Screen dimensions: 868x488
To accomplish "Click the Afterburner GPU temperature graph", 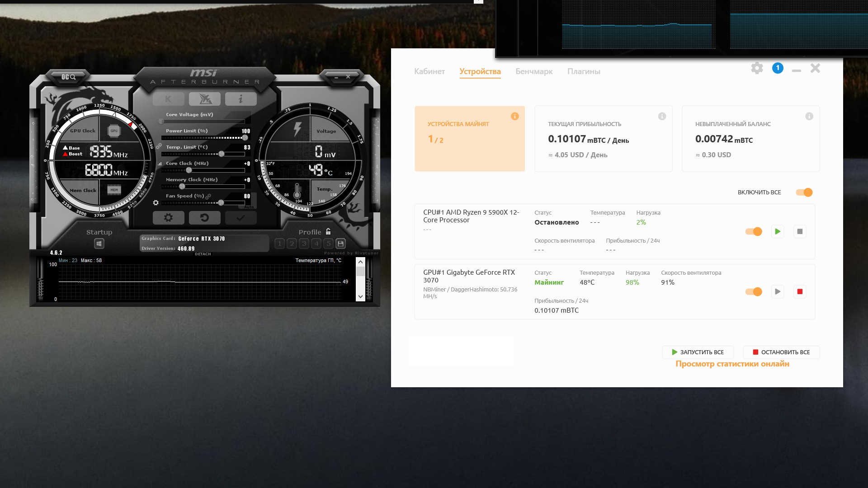I will point(199,281).
